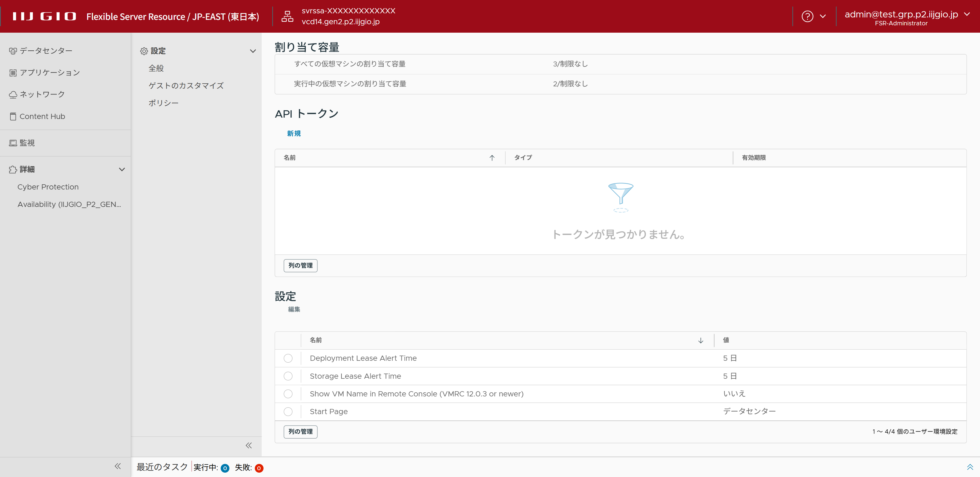Image resolution: width=980 pixels, height=477 pixels.
Task: Click the 編集 link under 設定
Action: 294,309
